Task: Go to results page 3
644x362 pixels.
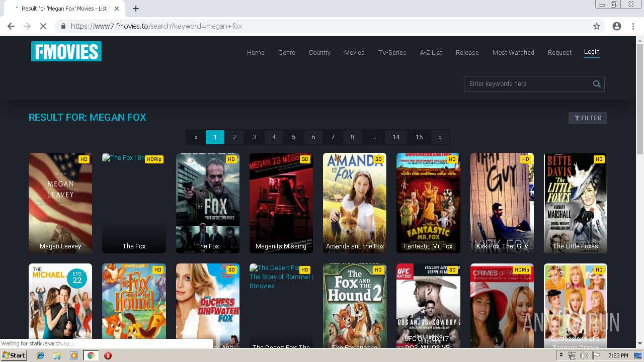Action: coord(254,137)
